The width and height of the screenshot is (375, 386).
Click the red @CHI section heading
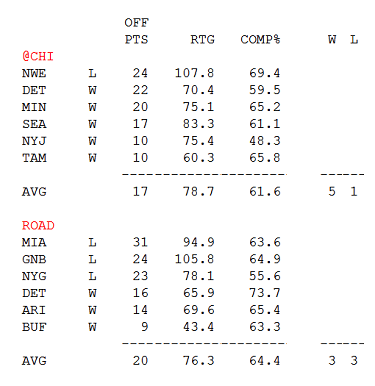[38, 56]
